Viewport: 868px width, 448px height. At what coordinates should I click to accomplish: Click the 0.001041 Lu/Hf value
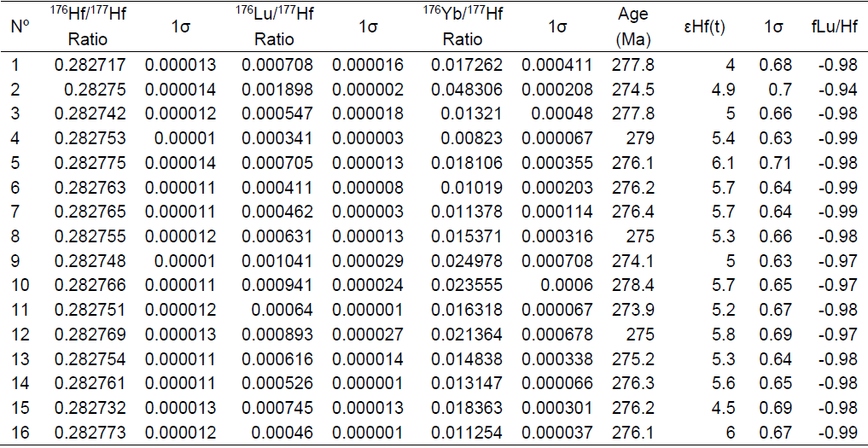pos(277,261)
